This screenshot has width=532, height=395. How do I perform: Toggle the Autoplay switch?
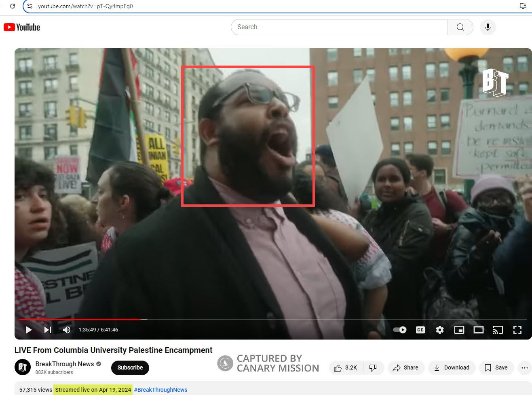coord(399,330)
